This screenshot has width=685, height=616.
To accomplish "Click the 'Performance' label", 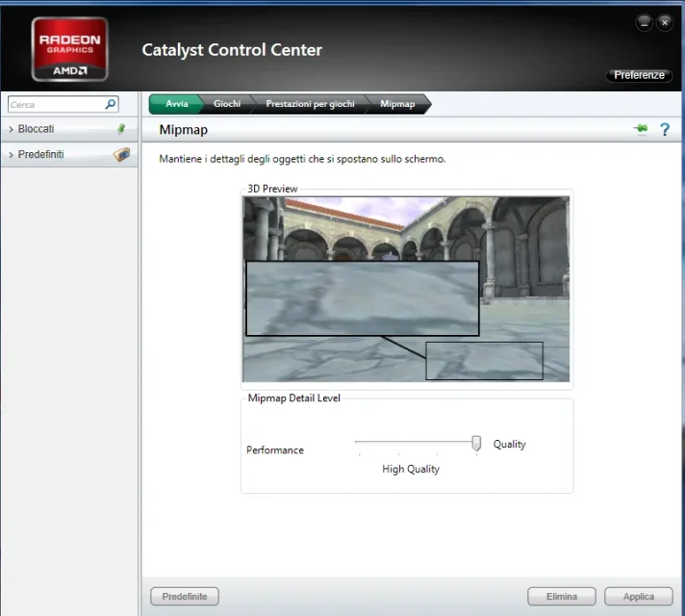I will pos(275,449).
